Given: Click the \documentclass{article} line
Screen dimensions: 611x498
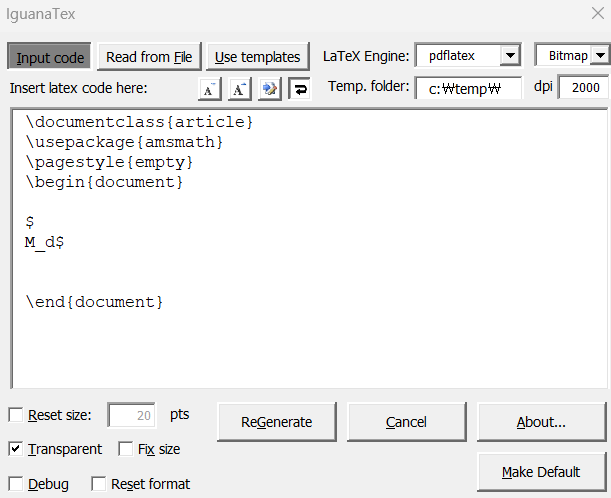Looking at the screenshot, I should point(139,122).
